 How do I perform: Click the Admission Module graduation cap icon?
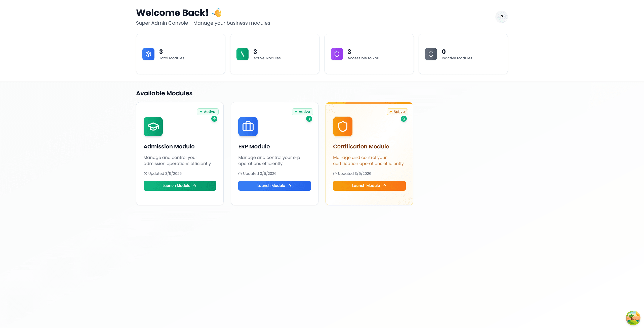point(153,127)
